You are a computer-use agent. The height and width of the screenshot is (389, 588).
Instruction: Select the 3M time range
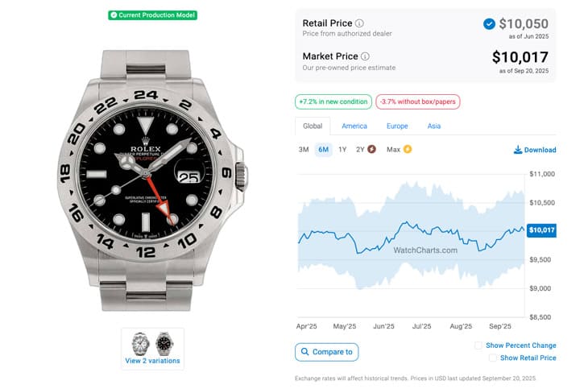point(304,149)
